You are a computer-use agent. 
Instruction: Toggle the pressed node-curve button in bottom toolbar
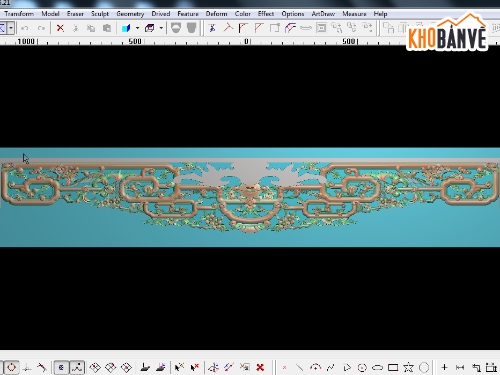coord(77,367)
